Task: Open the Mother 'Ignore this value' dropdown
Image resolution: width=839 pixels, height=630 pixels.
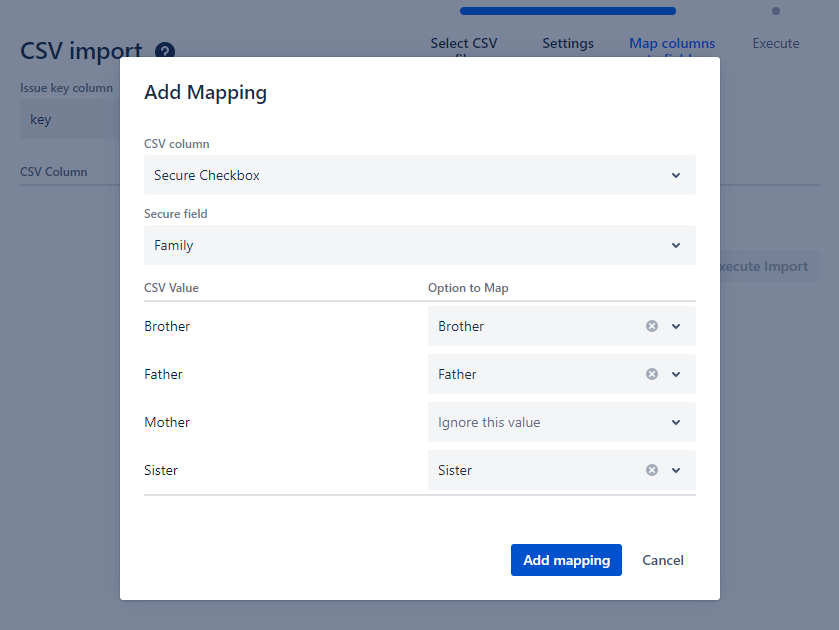Action: tap(561, 422)
